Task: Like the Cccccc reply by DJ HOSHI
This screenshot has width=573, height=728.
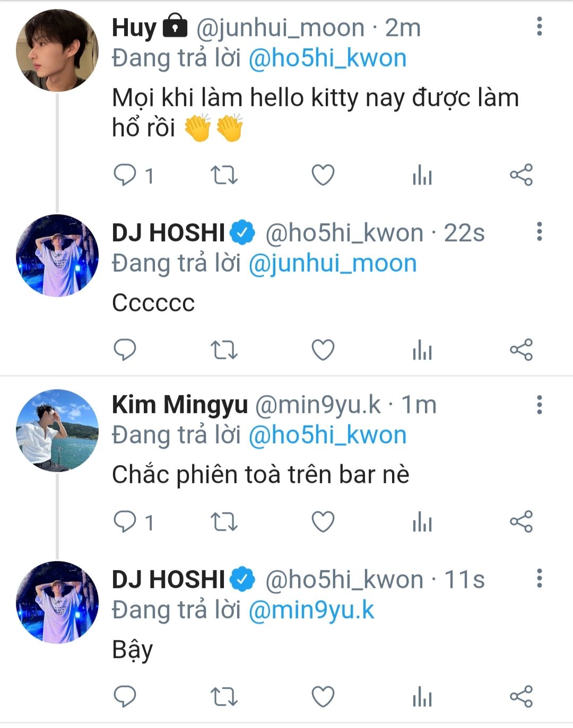Action: (323, 350)
